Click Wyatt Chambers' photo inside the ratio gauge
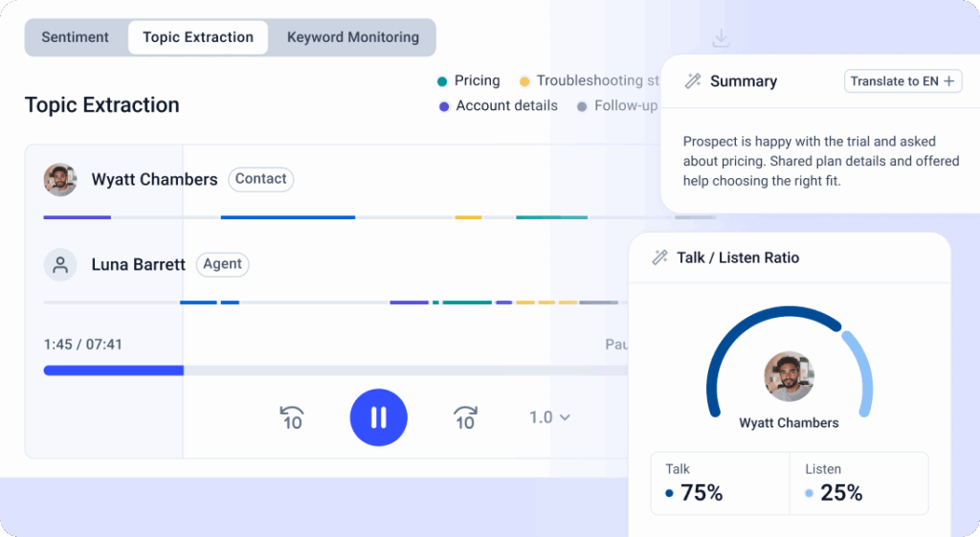The width and height of the screenshot is (980, 537). coord(789,376)
